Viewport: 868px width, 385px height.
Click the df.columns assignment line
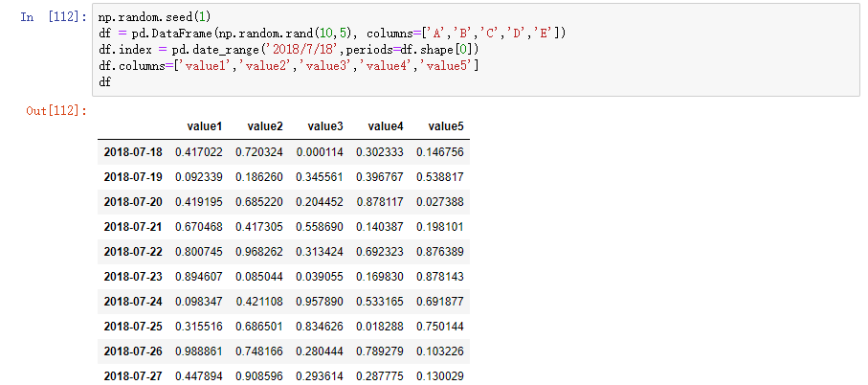pyautogui.click(x=288, y=66)
